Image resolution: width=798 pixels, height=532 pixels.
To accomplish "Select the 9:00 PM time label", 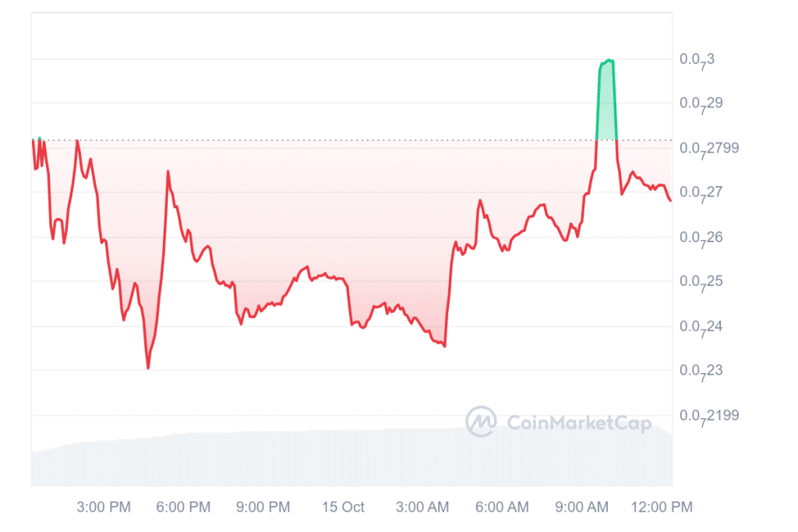I will (x=263, y=507).
